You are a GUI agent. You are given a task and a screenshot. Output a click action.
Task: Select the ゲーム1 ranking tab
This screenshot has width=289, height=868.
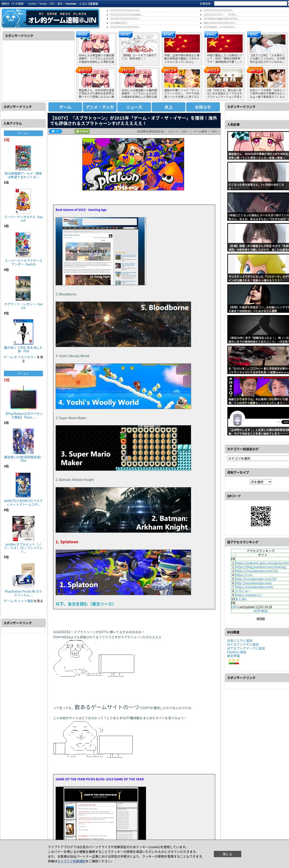pos(23,133)
